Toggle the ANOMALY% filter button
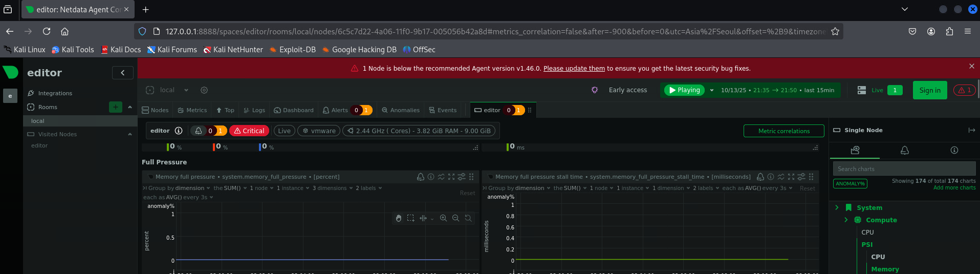 pos(850,183)
